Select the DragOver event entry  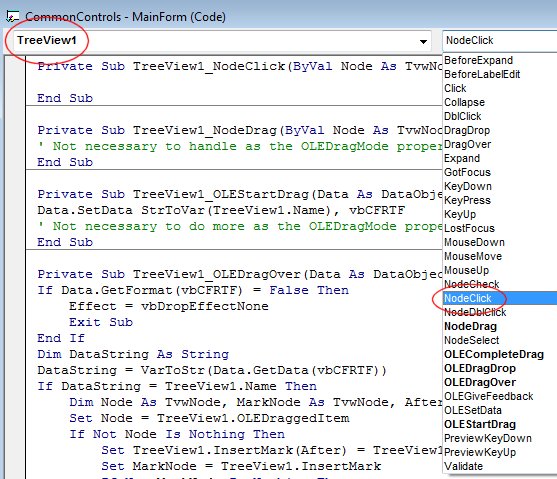point(467,144)
